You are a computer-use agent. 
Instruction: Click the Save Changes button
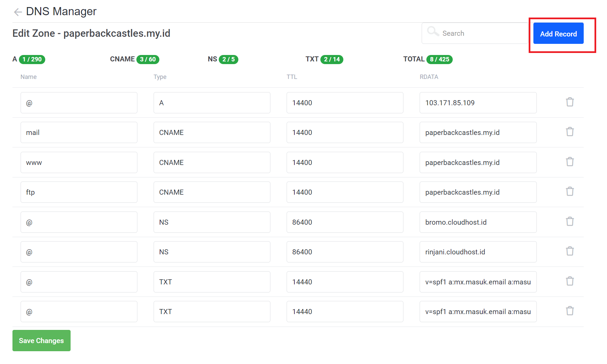click(x=41, y=340)
